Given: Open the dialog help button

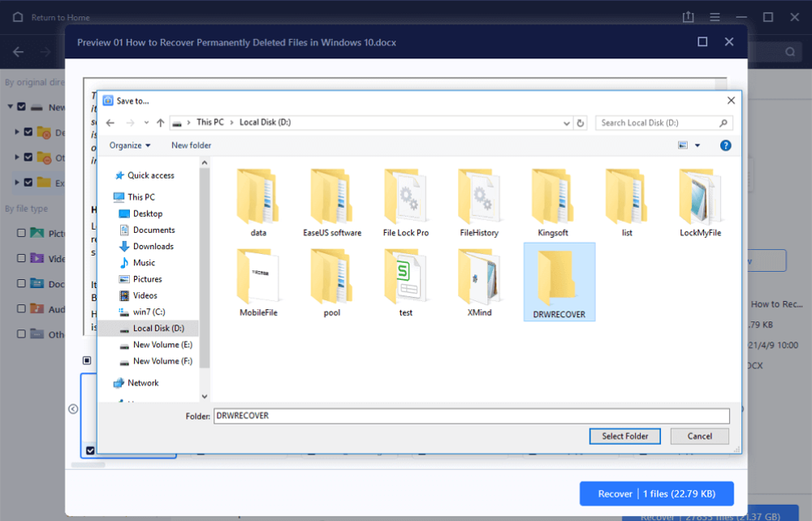Looking at the screenshot, I should point(725,145).
